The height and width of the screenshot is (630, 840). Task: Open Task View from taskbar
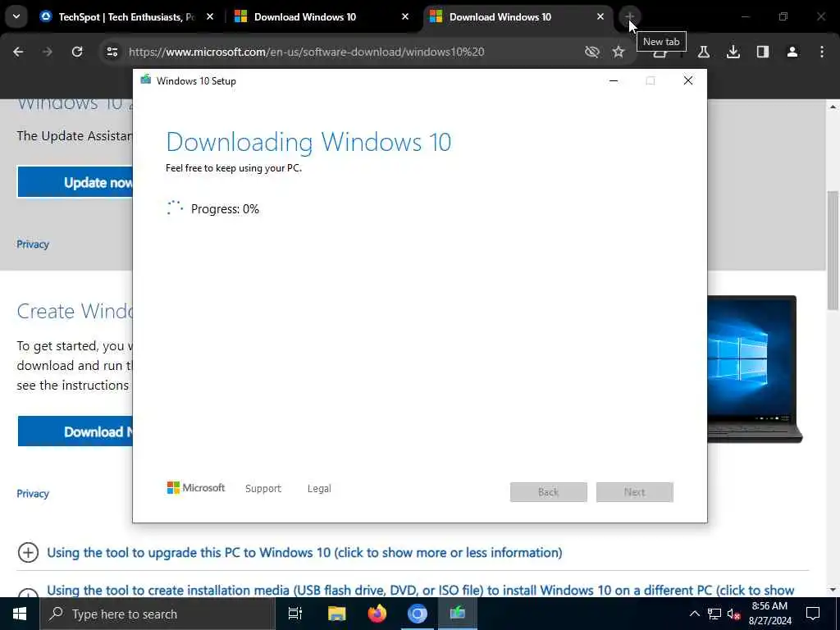295,614
